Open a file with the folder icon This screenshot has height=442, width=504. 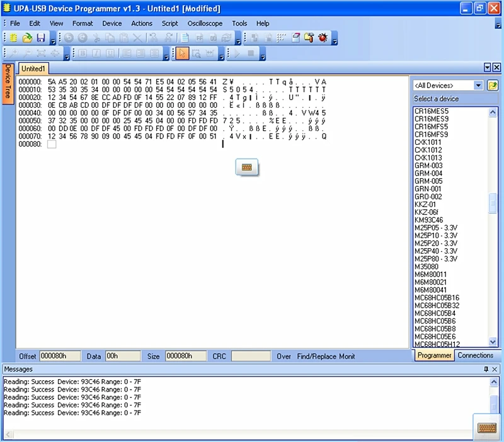[27, 38]
